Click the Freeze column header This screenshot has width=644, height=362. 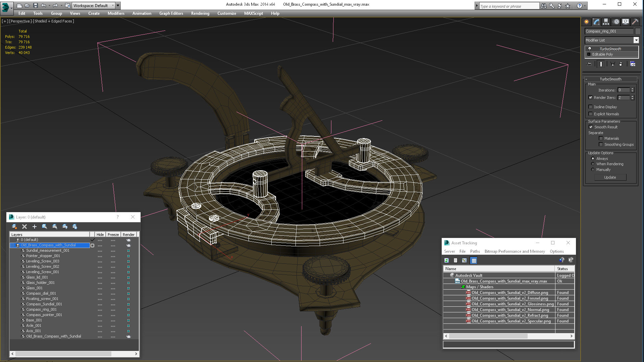[113, 235]
